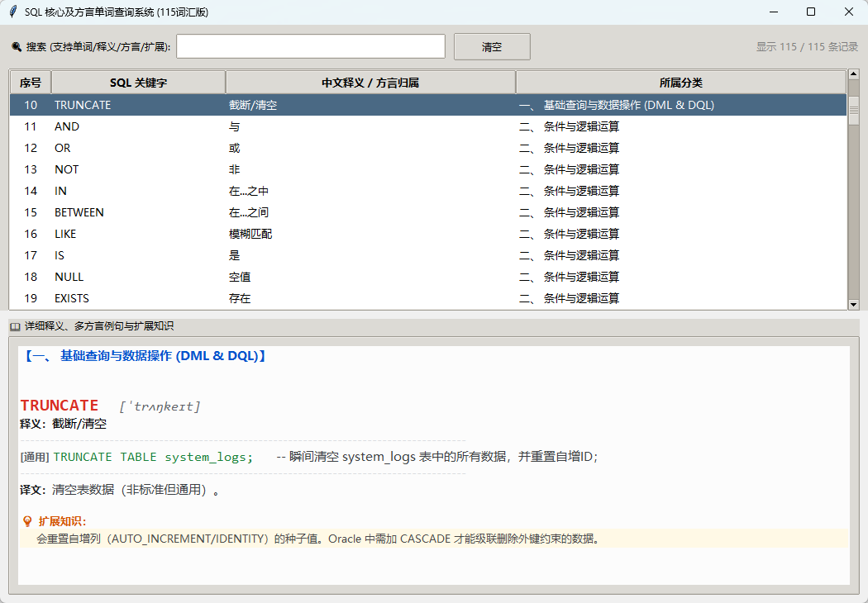Sort by the 序号 column header

[31, 83]
